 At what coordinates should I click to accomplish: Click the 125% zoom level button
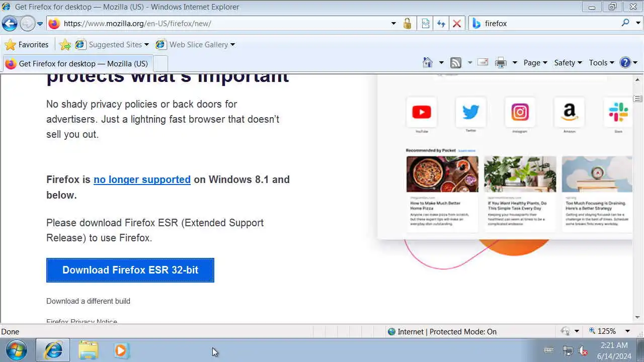coord(602,331)
